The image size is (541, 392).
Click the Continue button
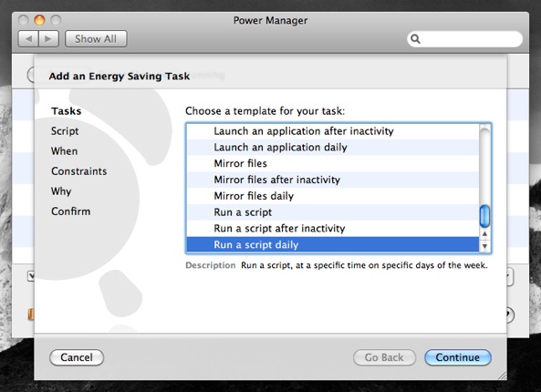click(x=457, y=357)
